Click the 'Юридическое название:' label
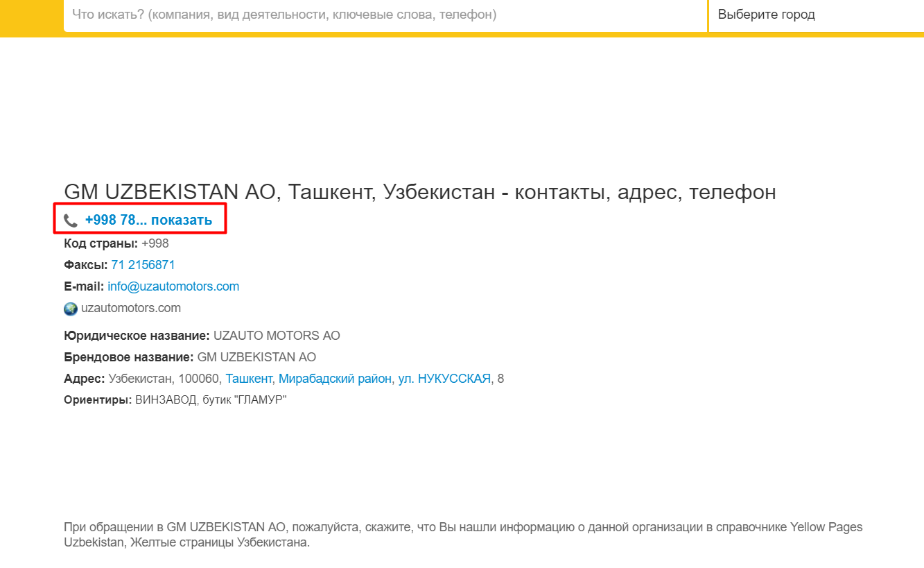The image size is (924, 568). (137, 336)
